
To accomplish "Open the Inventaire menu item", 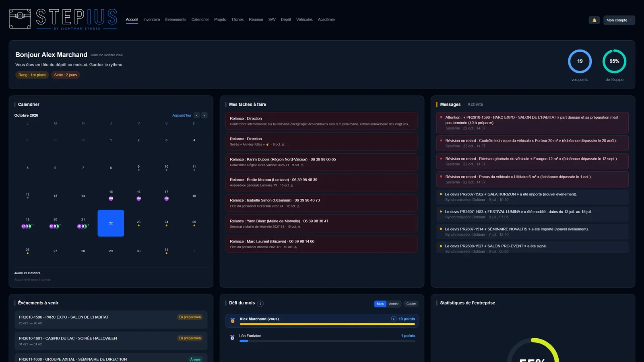I will pos(152,20).
